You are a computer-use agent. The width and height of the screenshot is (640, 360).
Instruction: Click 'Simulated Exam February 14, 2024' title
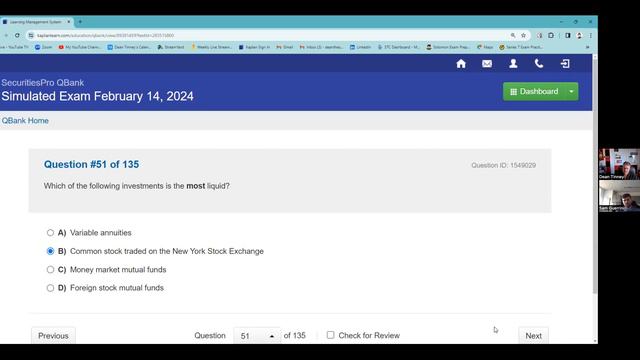coord(97,96)
